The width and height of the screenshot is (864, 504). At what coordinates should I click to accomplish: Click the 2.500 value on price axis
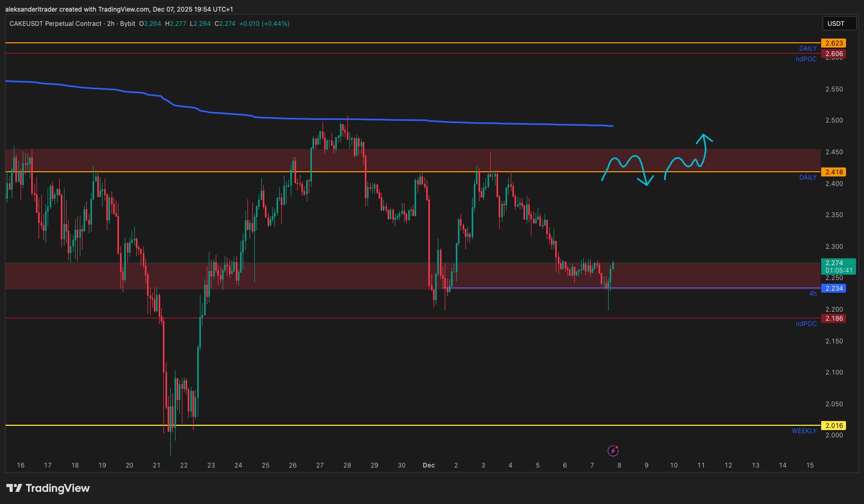834,120
